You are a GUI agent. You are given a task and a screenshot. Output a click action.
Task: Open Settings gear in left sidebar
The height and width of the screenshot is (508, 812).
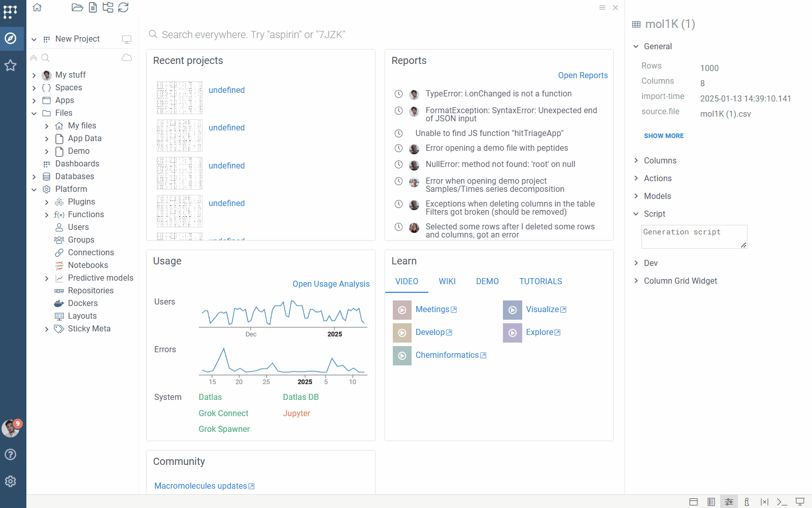coord(11,481)
